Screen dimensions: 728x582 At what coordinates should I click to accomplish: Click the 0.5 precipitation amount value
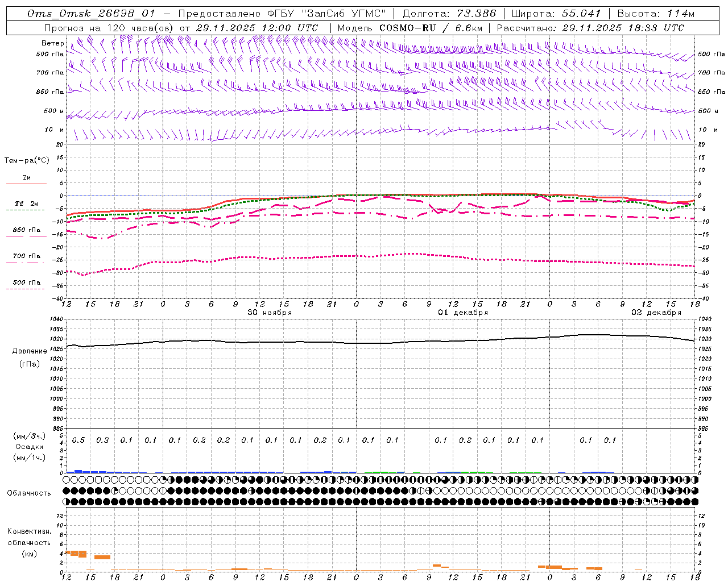tap(78, 440)
